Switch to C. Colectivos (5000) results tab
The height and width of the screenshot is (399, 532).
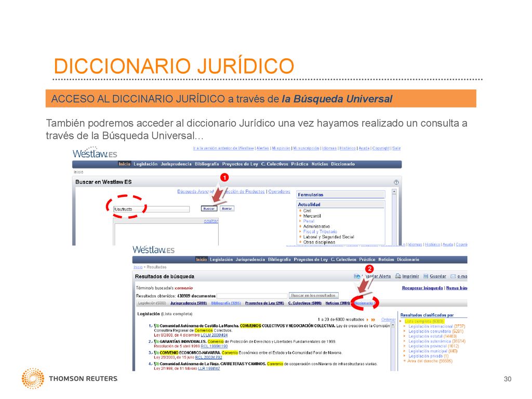coord(304,303)
